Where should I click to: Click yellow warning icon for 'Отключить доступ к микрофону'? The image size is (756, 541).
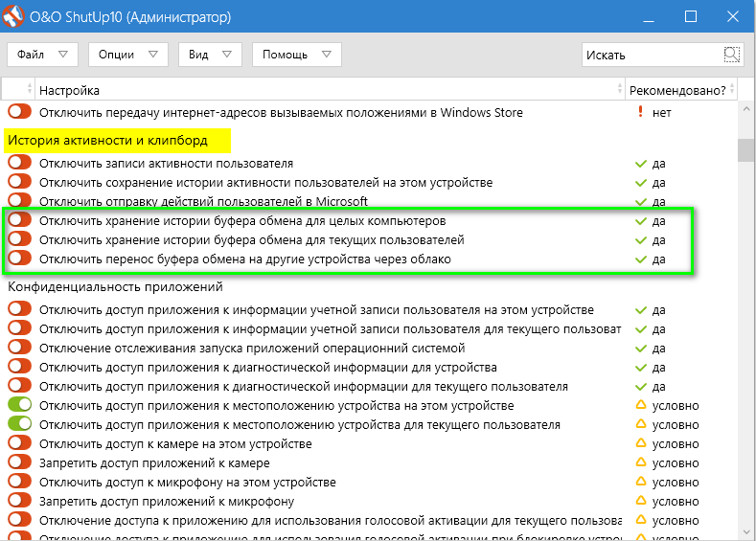pos(641,482)
